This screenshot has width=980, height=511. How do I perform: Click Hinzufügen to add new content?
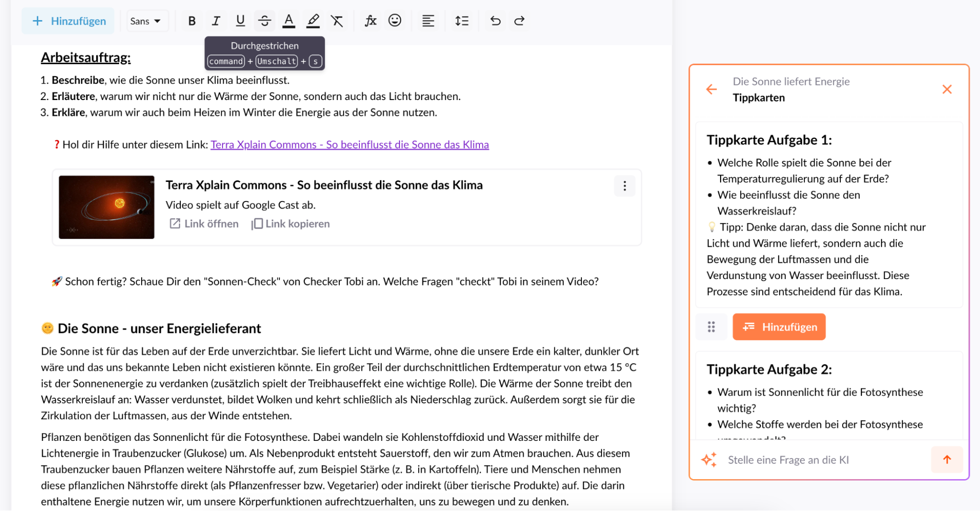[68, 21]
